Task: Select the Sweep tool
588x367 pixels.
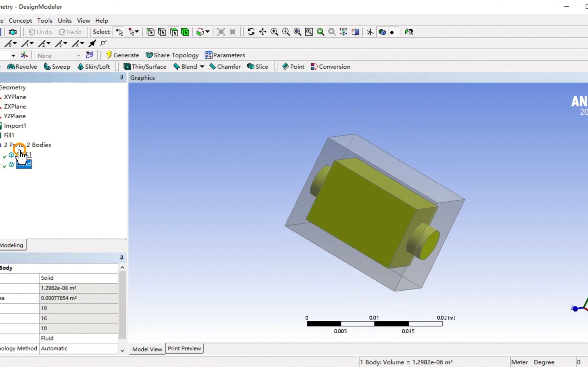Action: click(57, 66)
